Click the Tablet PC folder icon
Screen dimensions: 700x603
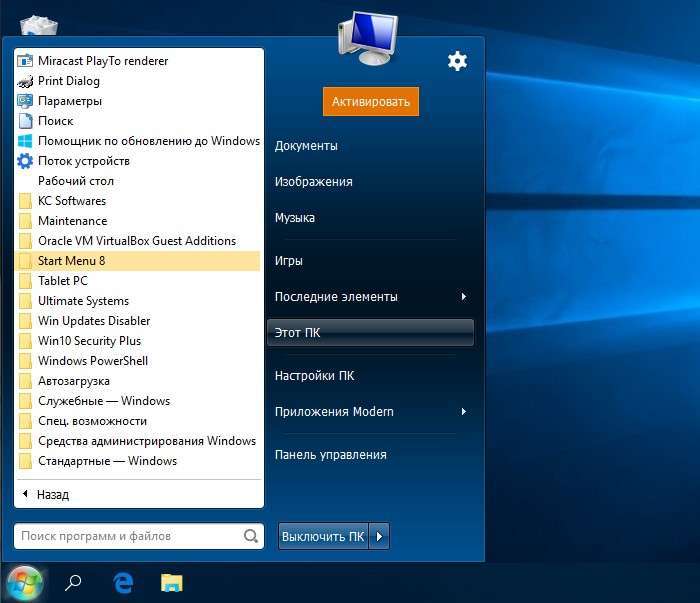(25, 281)
